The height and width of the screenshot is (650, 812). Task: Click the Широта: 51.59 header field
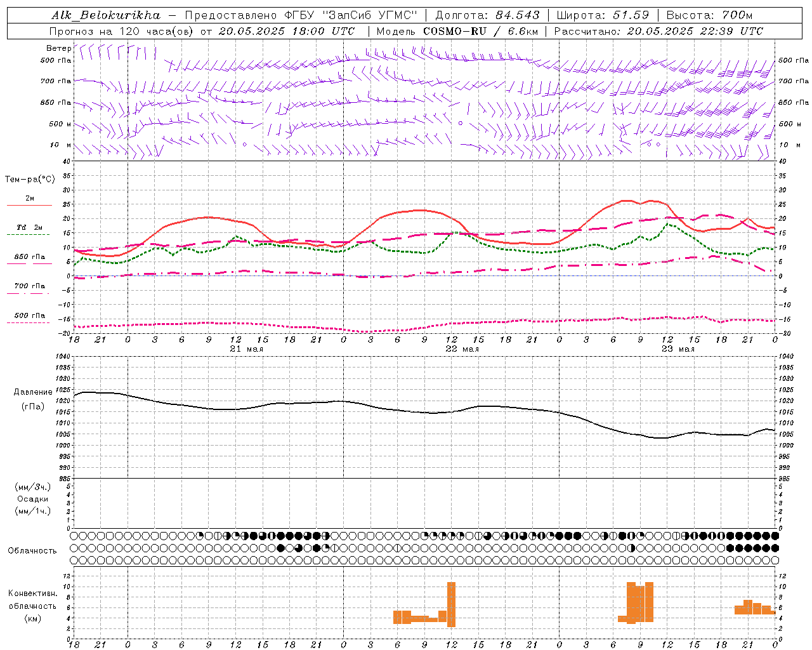(603, 15)
